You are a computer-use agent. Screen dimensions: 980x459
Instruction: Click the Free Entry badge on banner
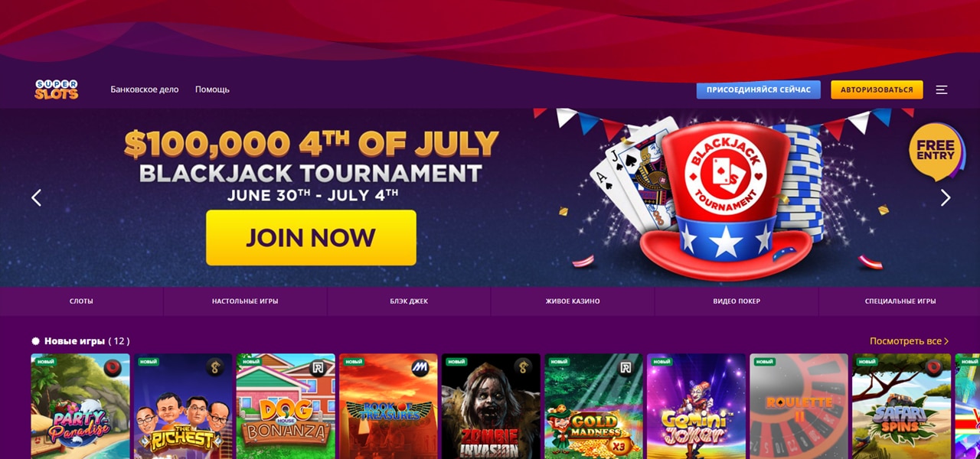tap(936, 151)
